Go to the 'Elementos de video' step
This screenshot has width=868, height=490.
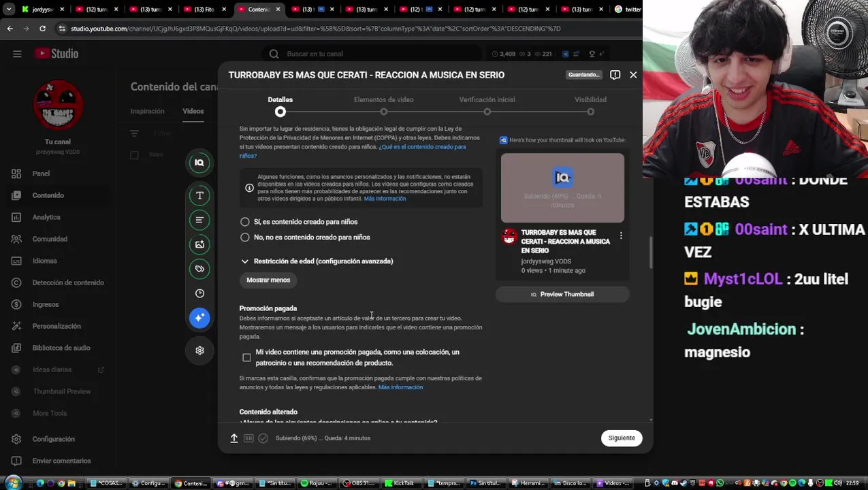point(383,105)
